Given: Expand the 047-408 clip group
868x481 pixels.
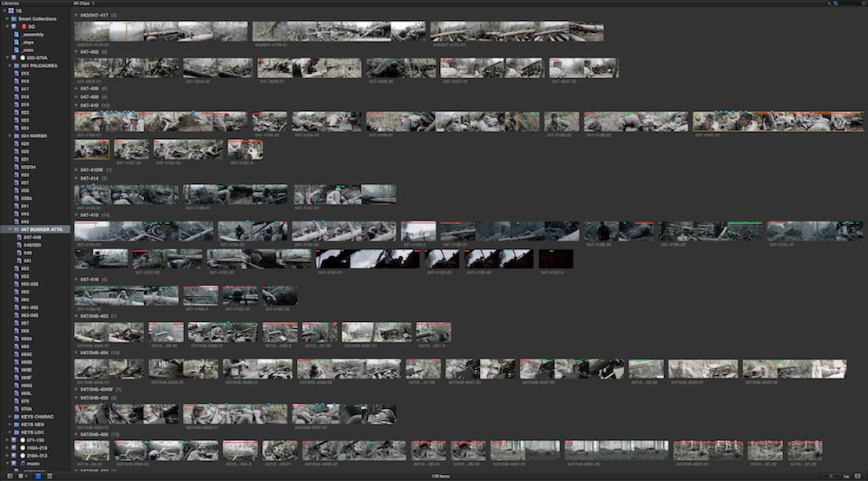Looking at the screenshot, I should pyautogui.click(x=76, y=89).
